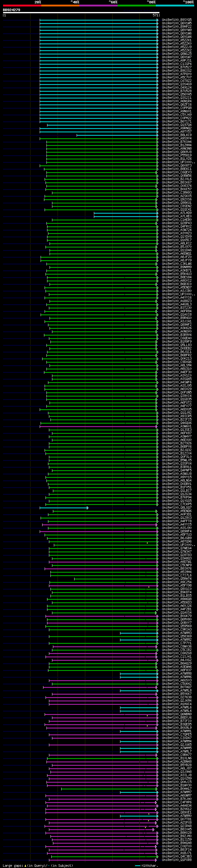This screenshot has width=197, height=868.
Task: Select label UniRef100_A7LHE0
Action: tap(177, 216)
